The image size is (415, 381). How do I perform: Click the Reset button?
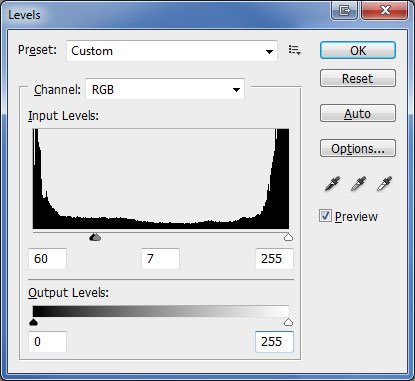point(358,78)
